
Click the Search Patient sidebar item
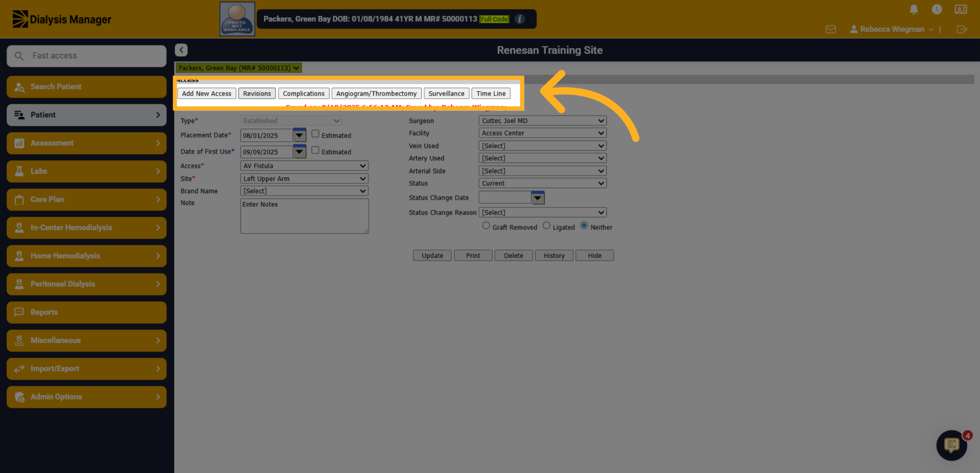pos(87,87)
